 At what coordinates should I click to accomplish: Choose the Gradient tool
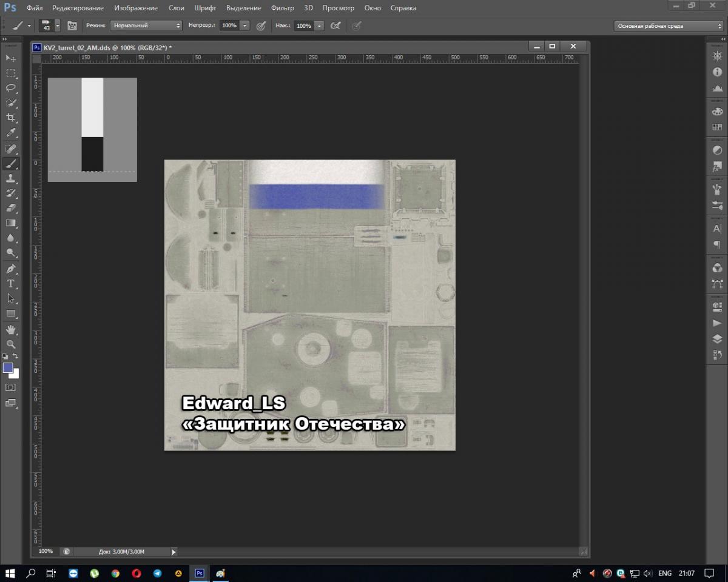(11, 223)
